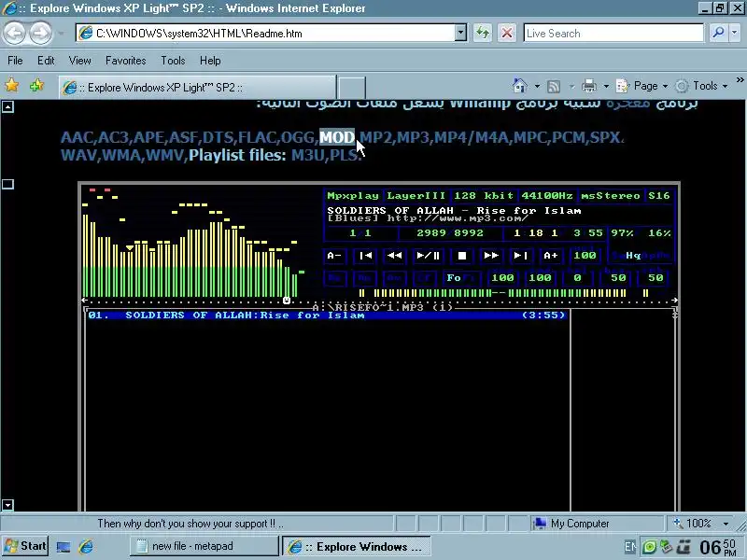747x560 pixels.
Task: Click the A- button in Mpxplay
Action: (x=334, y=256)
